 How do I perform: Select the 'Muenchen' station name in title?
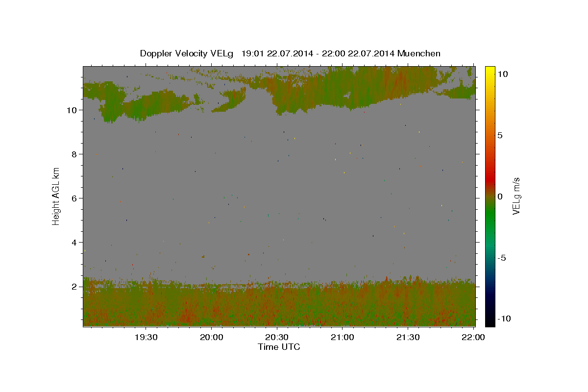pyautogui.click(x=419, y=53)
